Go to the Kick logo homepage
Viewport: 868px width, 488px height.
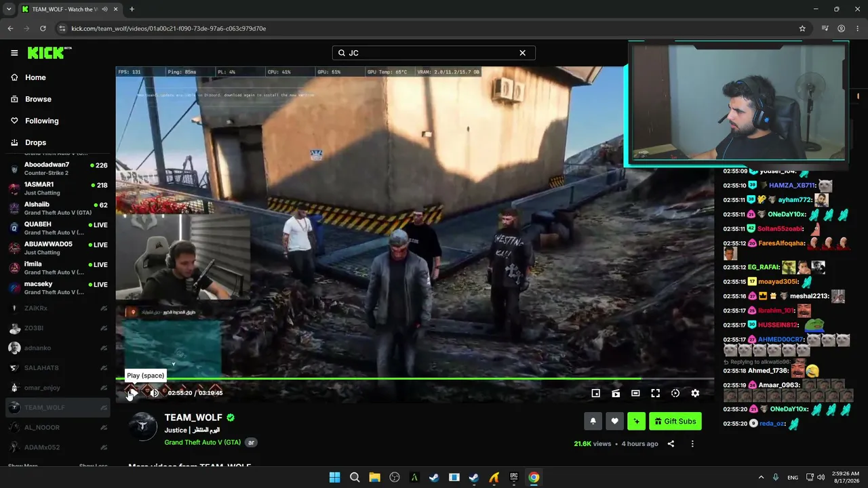tap(50, 53)
